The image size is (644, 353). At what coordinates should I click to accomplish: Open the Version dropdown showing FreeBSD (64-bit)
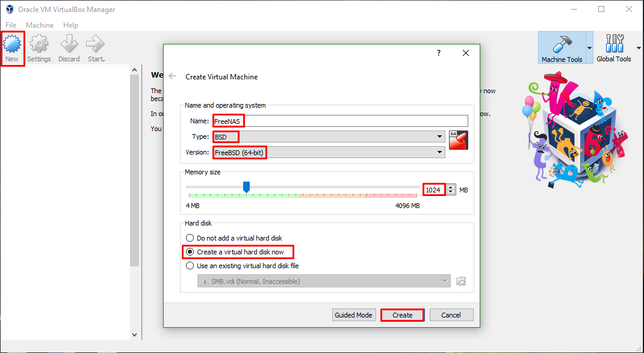coord(329,152)
